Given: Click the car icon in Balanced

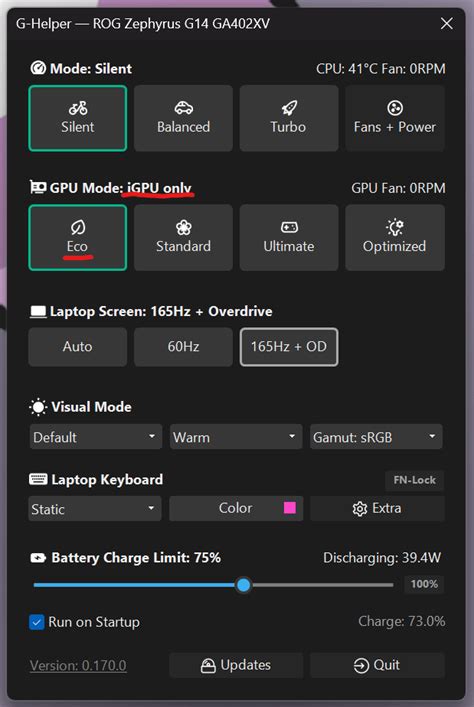Looking at the screenshot, I should click(184, 108).
